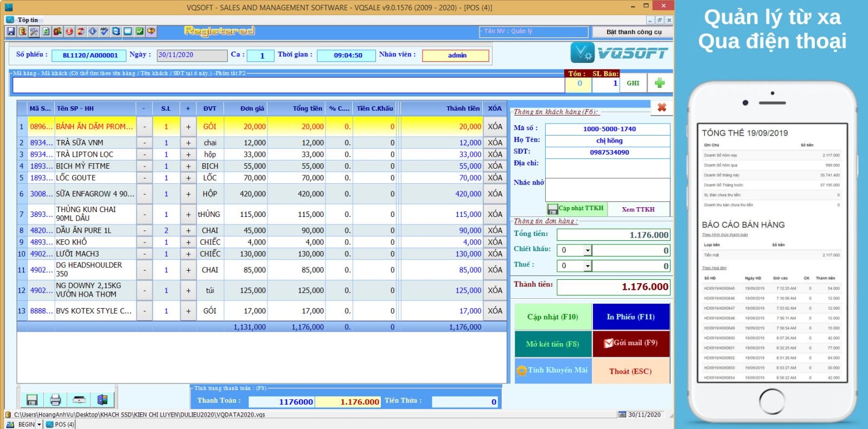Click the SL Bán quantity field
The height and width of the screenshot is (429, 868).
click(x=606, y=84)
